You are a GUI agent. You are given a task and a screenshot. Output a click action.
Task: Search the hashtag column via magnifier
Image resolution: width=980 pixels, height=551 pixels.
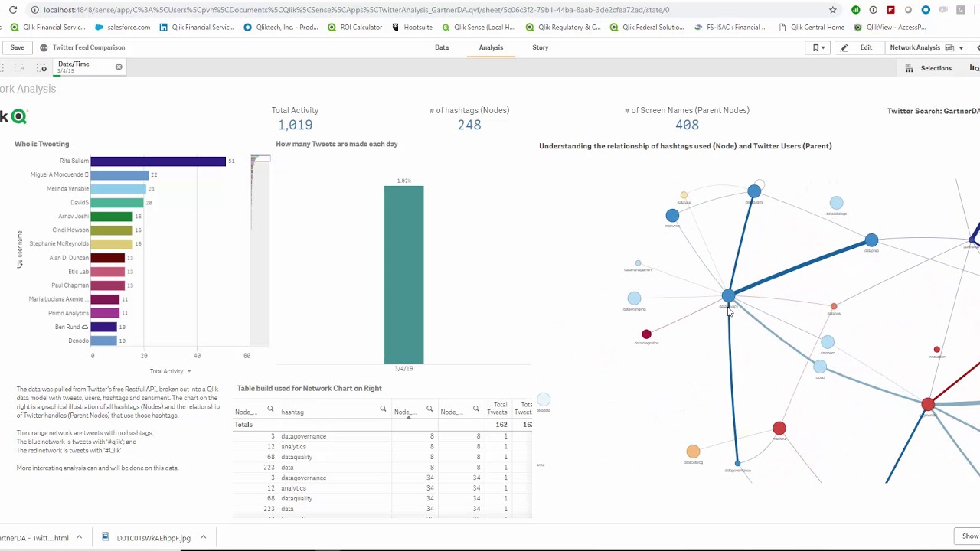(383, 409)
